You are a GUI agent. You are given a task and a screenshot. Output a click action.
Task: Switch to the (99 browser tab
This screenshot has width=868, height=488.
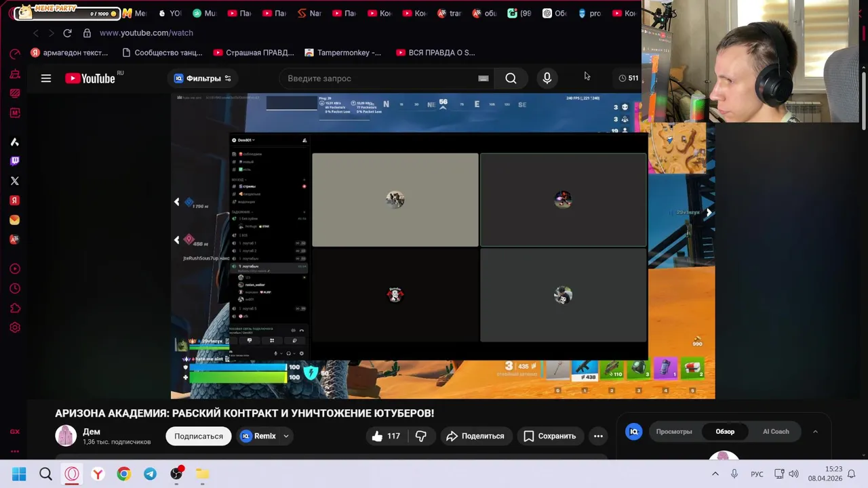click(x=519, y=13)
